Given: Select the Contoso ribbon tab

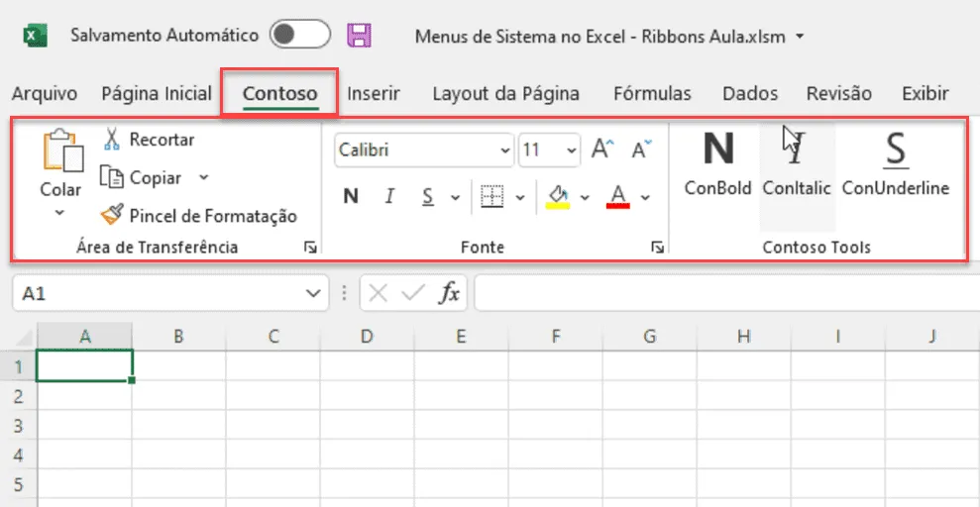Looking at the screenshot, I should point(280,94).
